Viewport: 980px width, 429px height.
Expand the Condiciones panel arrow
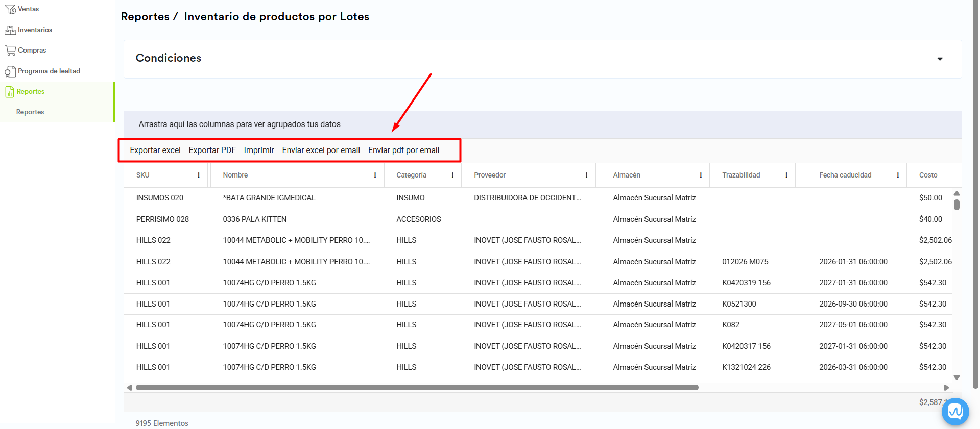click(x=940, y=59)
